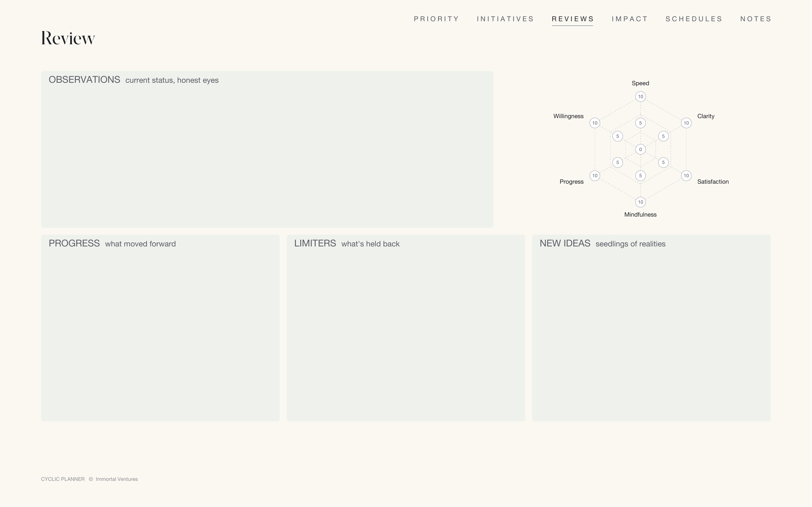The image size is (812, 507).
Task: Select the center 0 node on radar
Action: (640, 150)
